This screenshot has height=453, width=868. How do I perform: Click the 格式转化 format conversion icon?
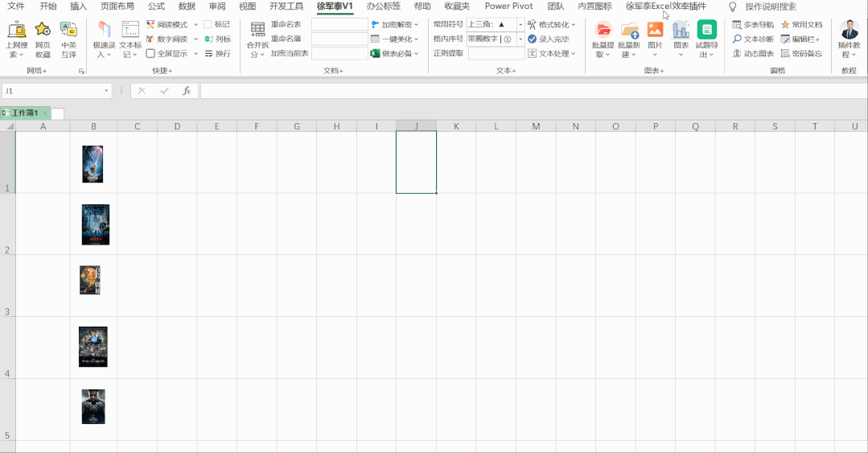click(x=532, y=24)
